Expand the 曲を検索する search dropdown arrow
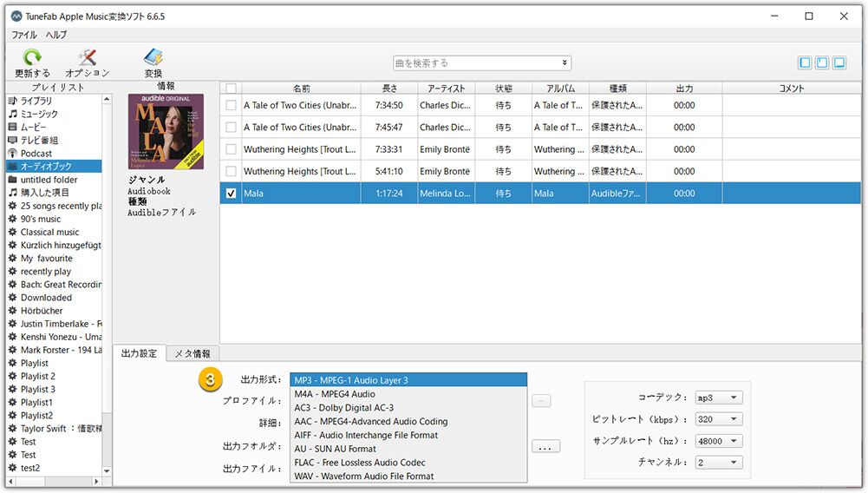Screen dimensions: 868x493 click(565, 62)
